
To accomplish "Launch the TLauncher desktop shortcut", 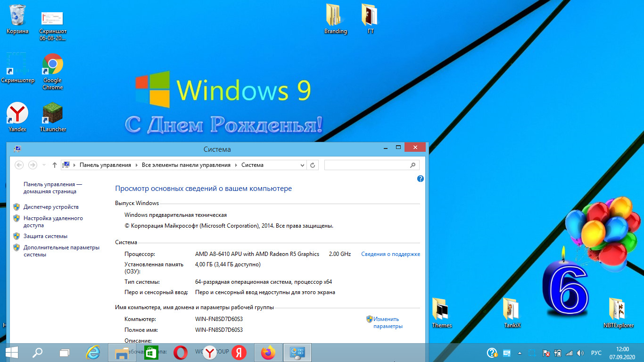I will [53, 117].
